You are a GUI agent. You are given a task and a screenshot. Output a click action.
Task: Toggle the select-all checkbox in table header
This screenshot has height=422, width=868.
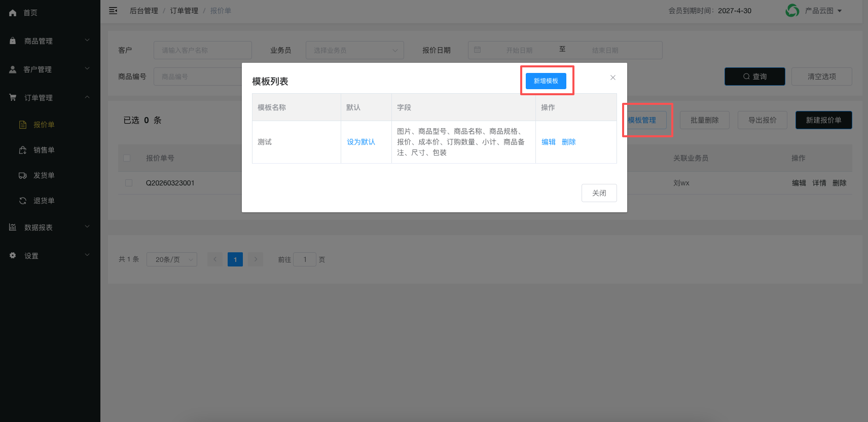(127, 158)
